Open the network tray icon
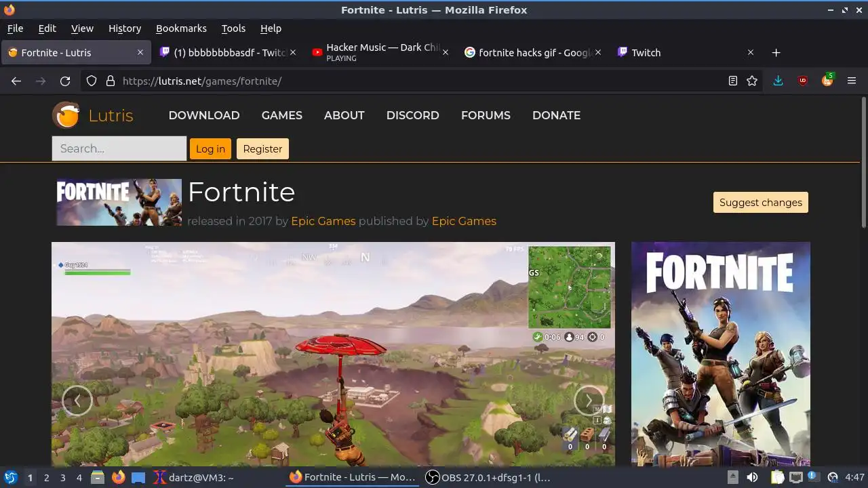This screenshot has width=868, height=488. (x=796, y=477)
